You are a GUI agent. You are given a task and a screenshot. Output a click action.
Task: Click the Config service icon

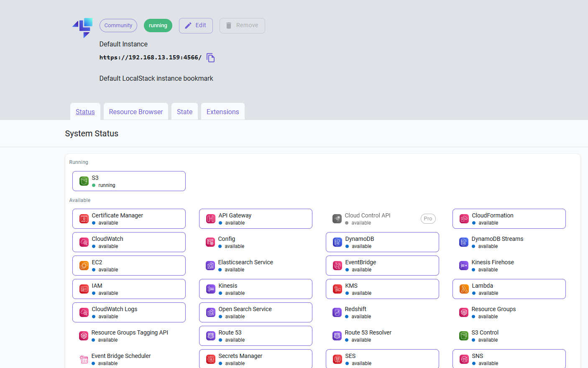(x=210, y=242)
